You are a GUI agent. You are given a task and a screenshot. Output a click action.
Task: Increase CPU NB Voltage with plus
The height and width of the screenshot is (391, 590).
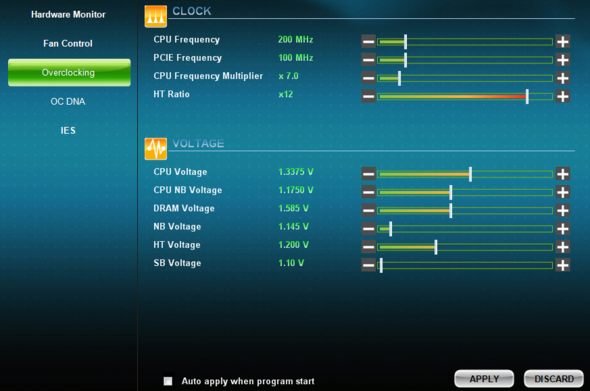(563, 192)
